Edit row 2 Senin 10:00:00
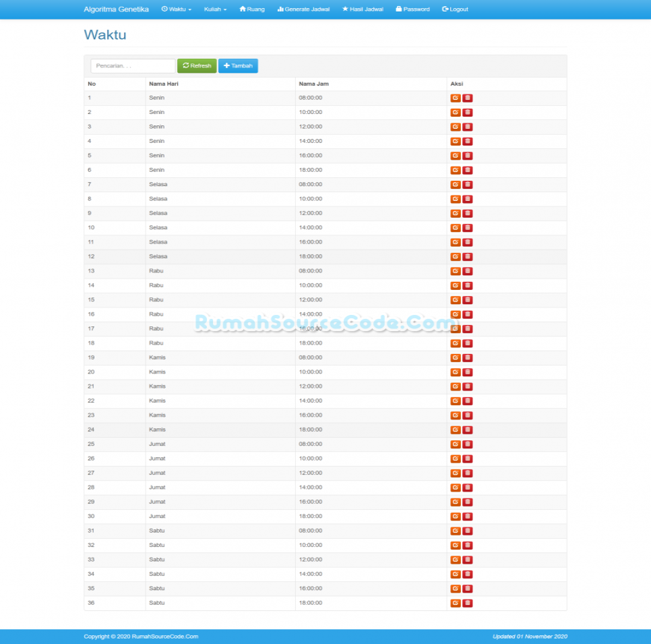Viewport: 651px width, 644px height. click(x=456, y=112)
